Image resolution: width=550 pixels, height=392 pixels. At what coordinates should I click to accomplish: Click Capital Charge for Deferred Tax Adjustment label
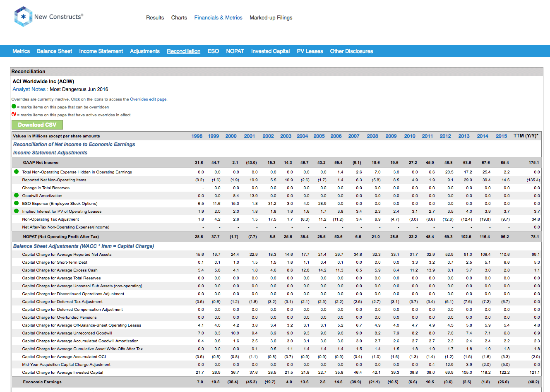click(x=62, y=302)
